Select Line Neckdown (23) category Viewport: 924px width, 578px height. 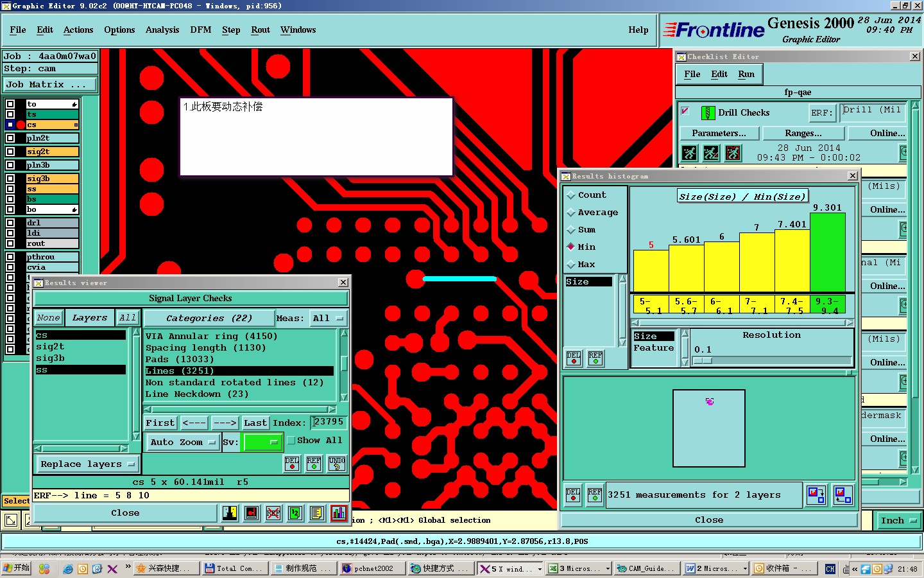(197, 394)
